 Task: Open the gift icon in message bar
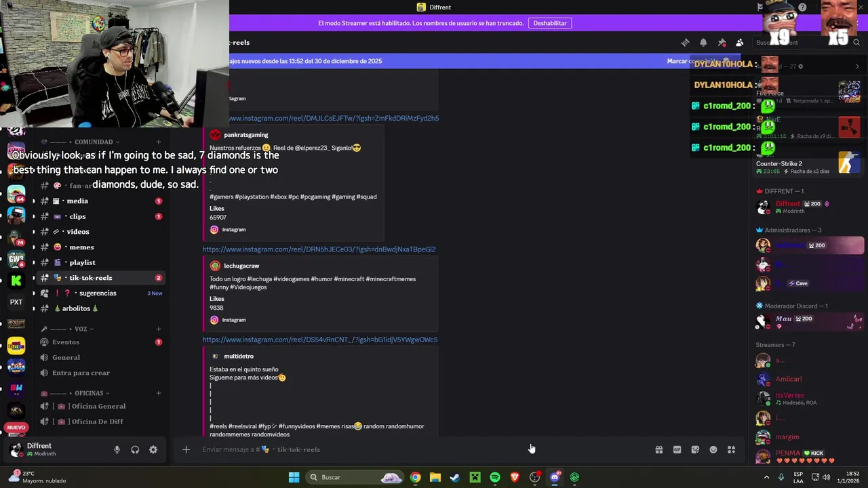pos(658,449)
